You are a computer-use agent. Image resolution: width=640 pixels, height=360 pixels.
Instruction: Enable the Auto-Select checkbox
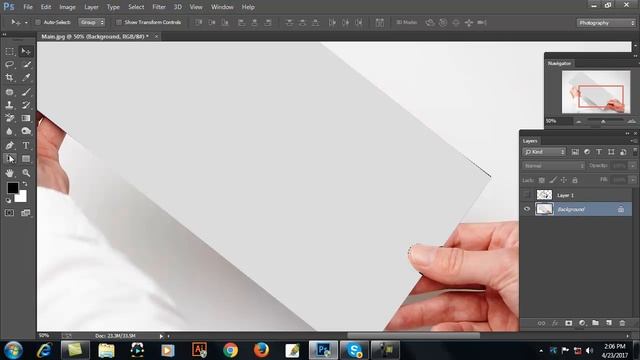(38, 22)
